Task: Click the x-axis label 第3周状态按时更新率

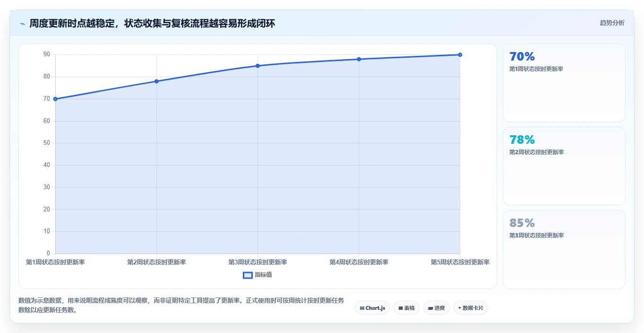Action: coord(258,262)
